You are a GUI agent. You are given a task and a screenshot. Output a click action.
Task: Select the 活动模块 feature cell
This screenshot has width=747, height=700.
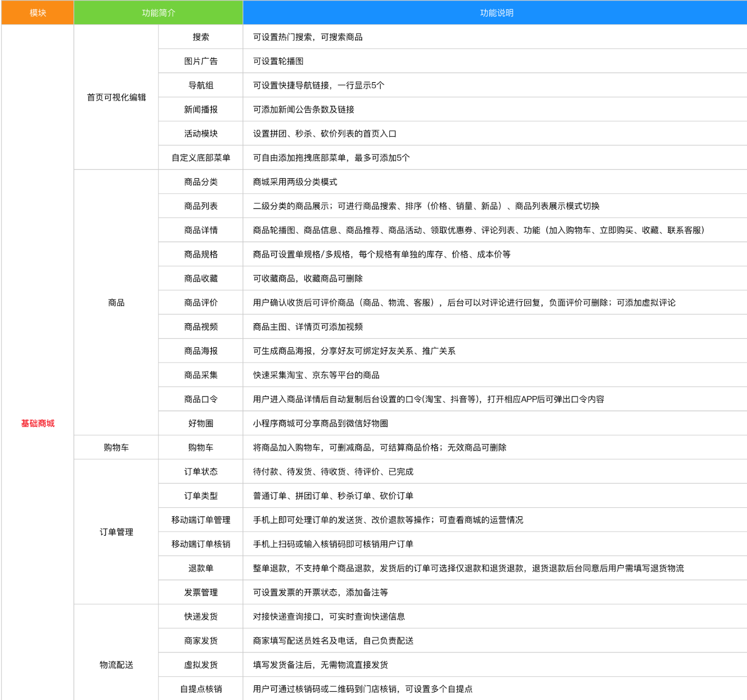pyautogui.click(x=201, y=133)
